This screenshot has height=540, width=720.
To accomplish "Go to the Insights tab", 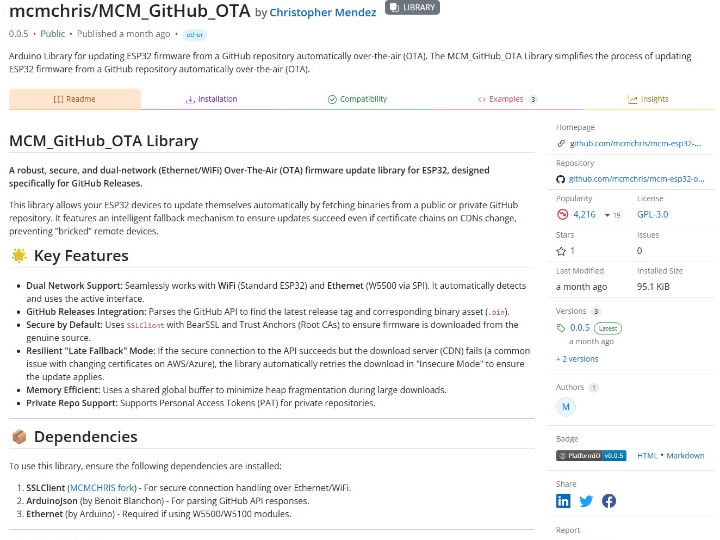I will [x=648, y=99].
